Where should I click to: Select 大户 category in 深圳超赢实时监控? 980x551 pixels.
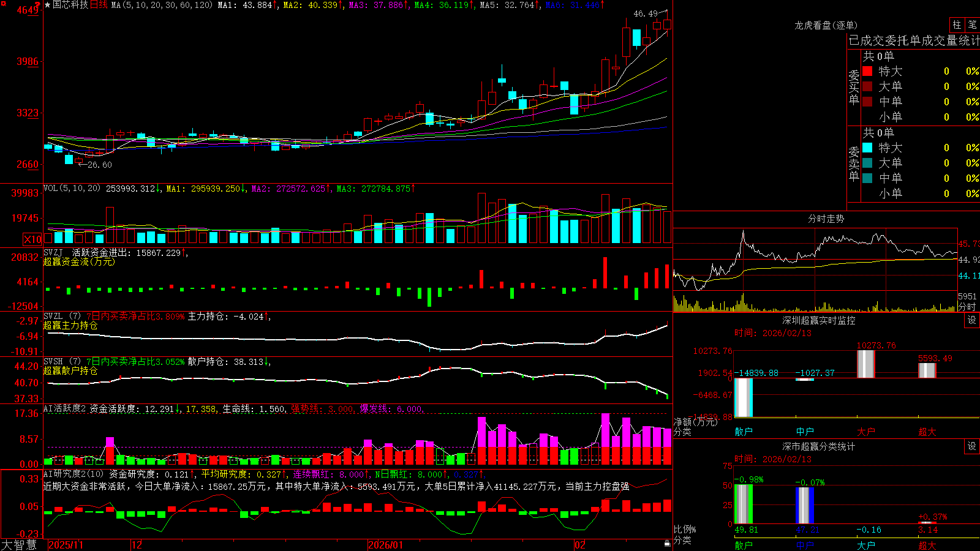click(x=866, y=432)
